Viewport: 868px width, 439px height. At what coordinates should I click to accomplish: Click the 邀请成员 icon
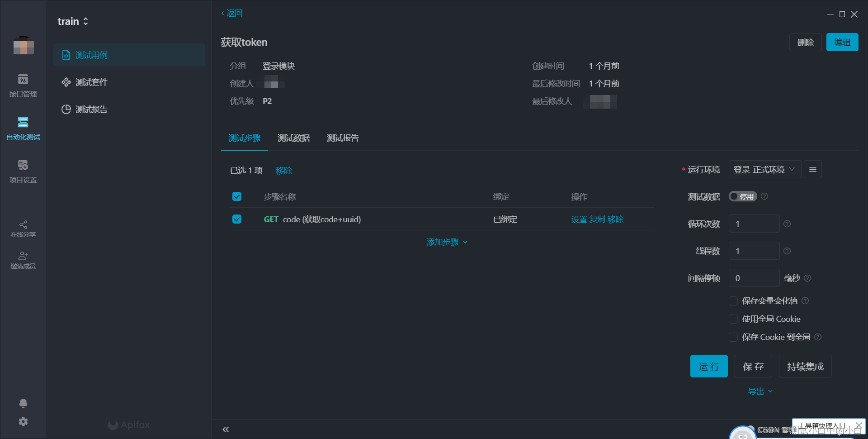pyautogui.click(x=23, y=256)
